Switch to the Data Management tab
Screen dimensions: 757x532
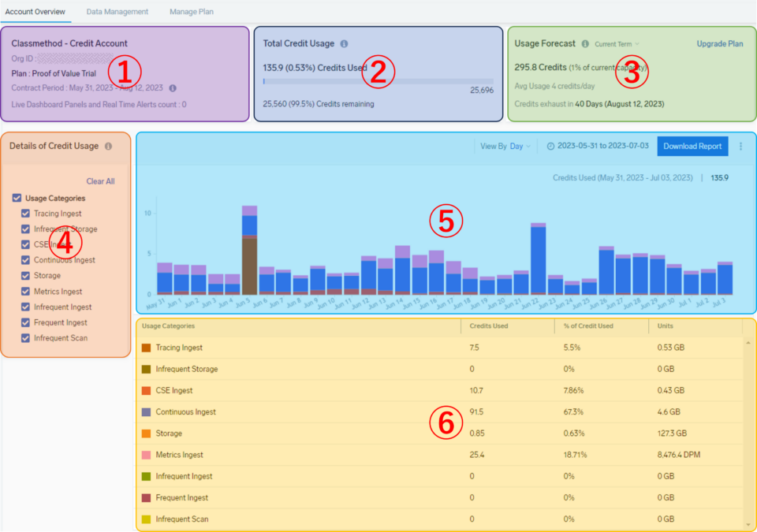click(x=117, y=12)
